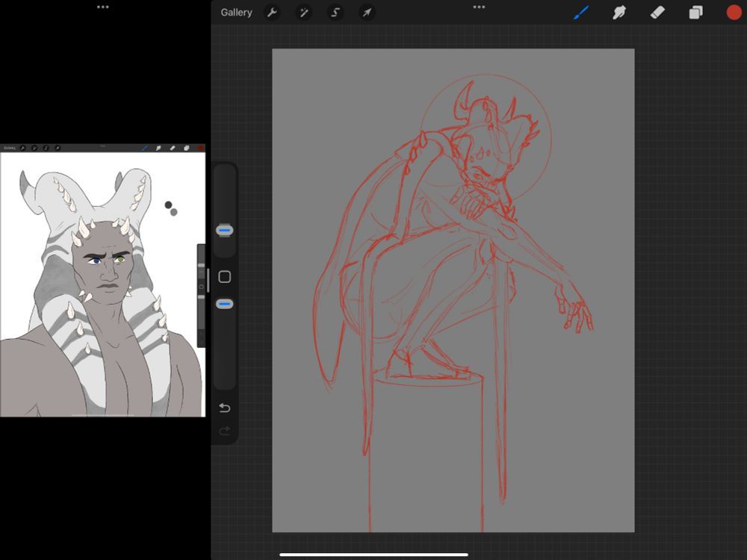Select the Paint brush tool
This screenshot has height=560, width=747.
pyautogui.click(x=581, y=13)
